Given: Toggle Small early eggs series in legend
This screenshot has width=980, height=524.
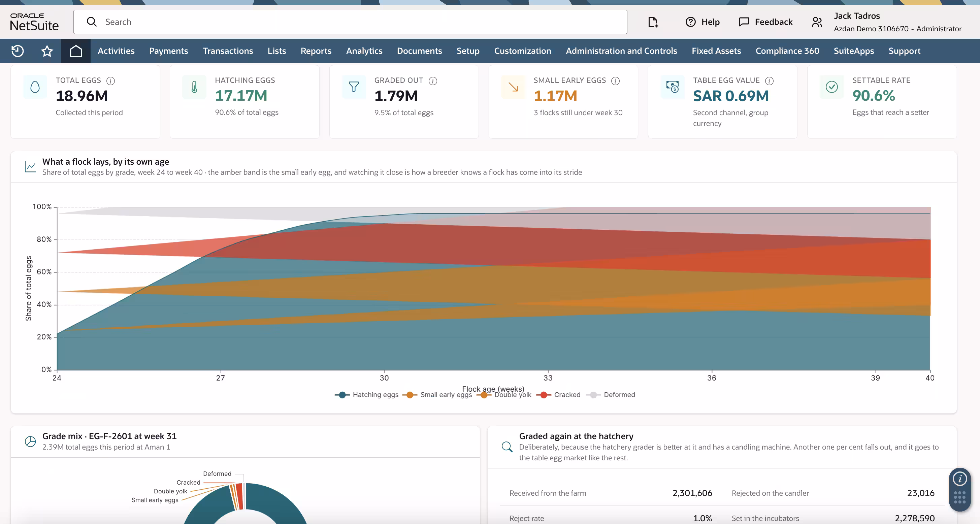Looking at the screenshot, I should pyautogui.click(x=437, y=395).
